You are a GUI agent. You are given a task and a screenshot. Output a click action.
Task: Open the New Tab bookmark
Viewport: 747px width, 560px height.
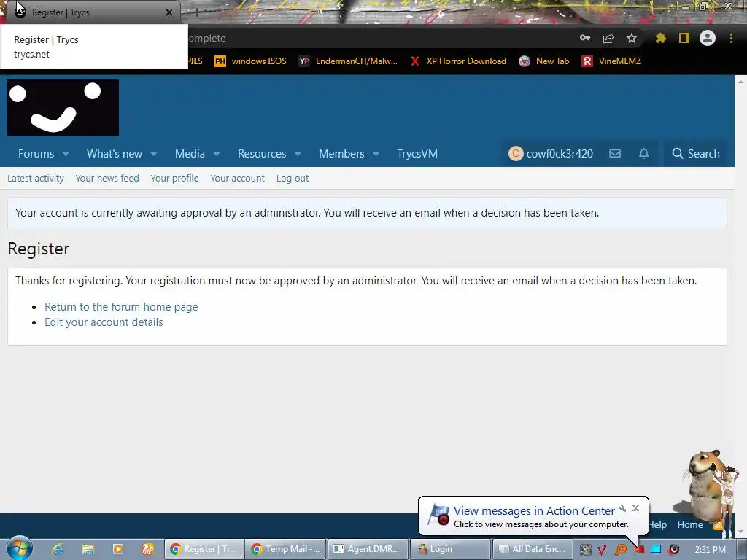(x=544, y=61)
